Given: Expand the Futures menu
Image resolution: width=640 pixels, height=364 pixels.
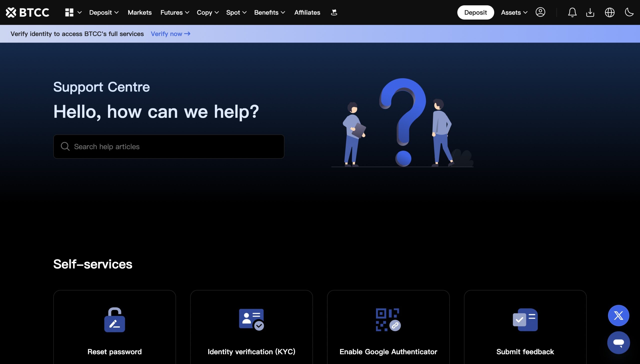Looking at the screenshot, I should (x=175, y=12).
